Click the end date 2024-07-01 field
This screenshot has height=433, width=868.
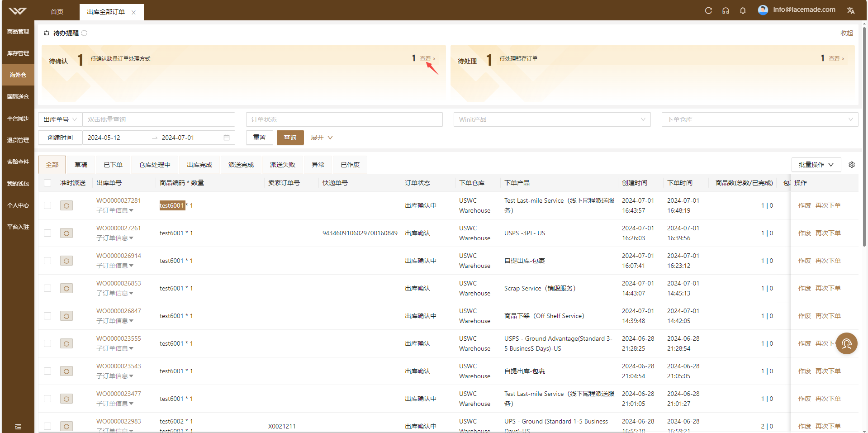[190, 138]
